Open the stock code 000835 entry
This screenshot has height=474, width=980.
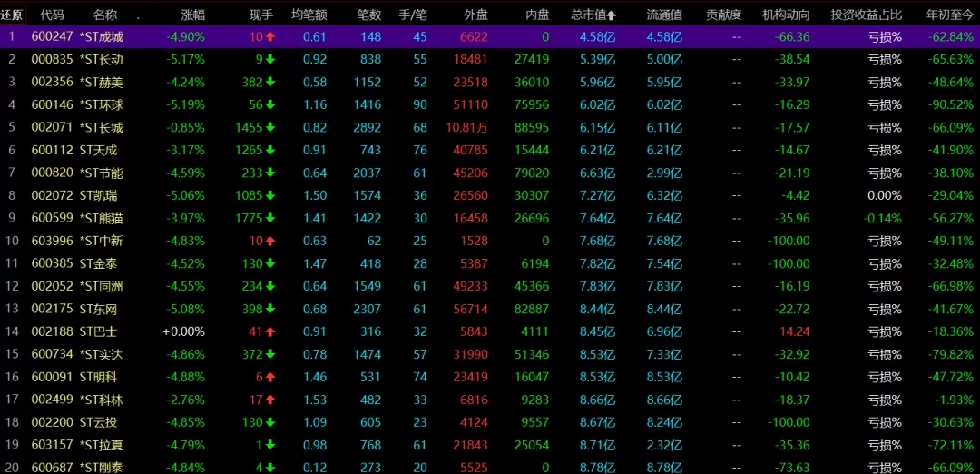(x=52, y=59)
